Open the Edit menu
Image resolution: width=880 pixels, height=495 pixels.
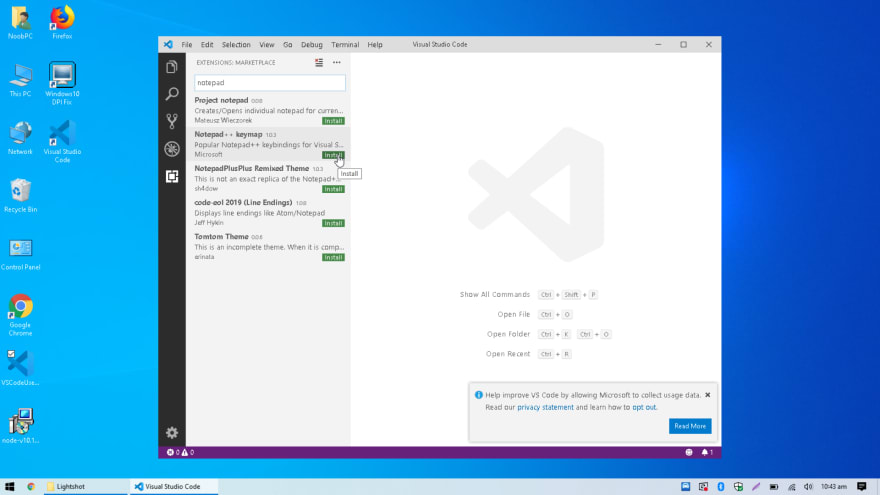click(207, 44)
